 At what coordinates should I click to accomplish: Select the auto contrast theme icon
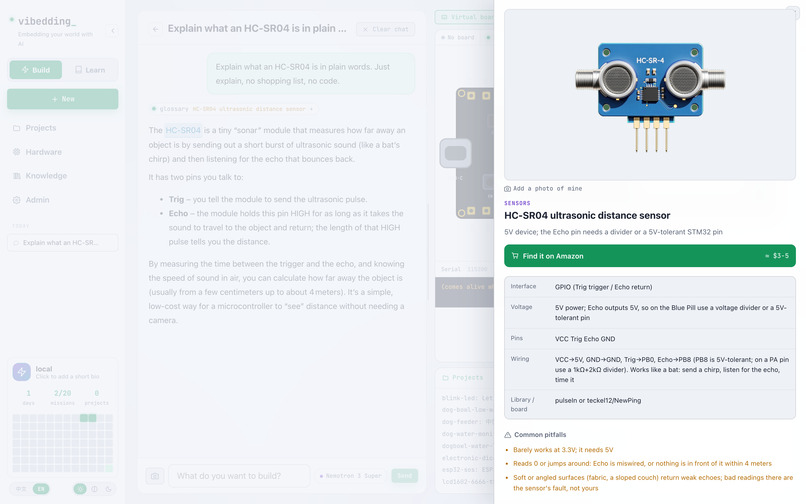95,489
